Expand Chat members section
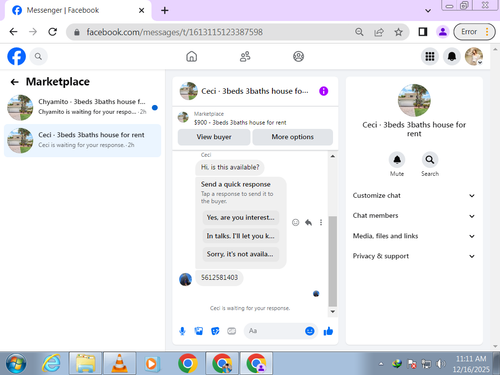 tap(413, 216)
